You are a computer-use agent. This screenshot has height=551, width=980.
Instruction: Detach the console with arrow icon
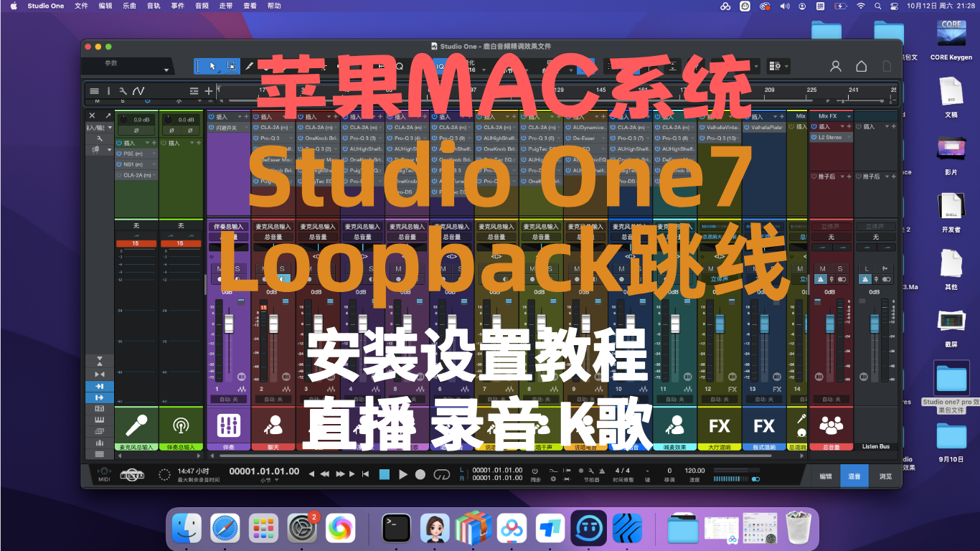coord(108,116)
